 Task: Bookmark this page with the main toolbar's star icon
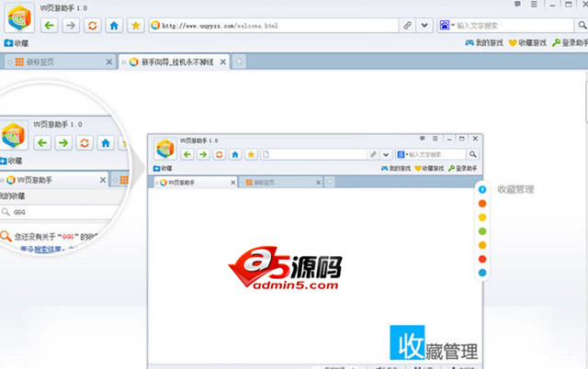135,26
